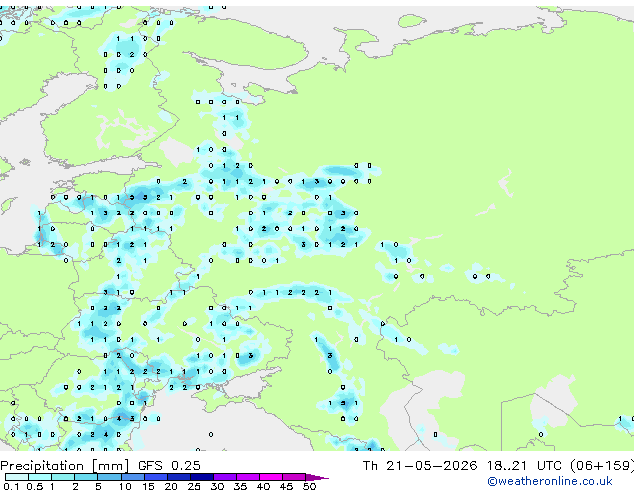Screen dimensions: 634x490
Task: Click the 0.1–0.5 mm legend swatch
Action: pyautogui.click(x=17, y=477)
